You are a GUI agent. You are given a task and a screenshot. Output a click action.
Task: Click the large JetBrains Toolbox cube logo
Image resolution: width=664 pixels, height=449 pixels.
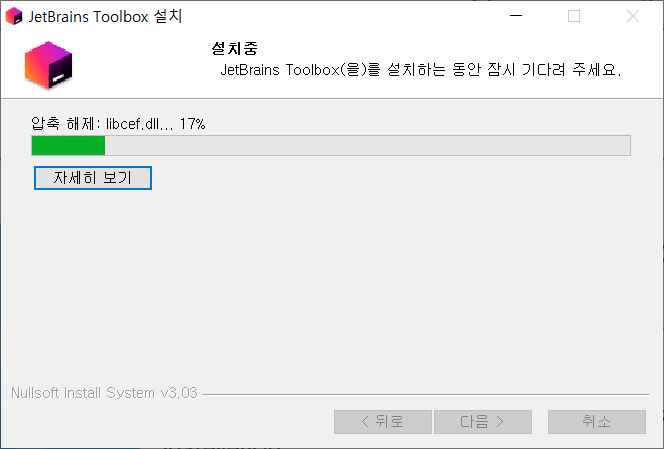click(48, 65)
